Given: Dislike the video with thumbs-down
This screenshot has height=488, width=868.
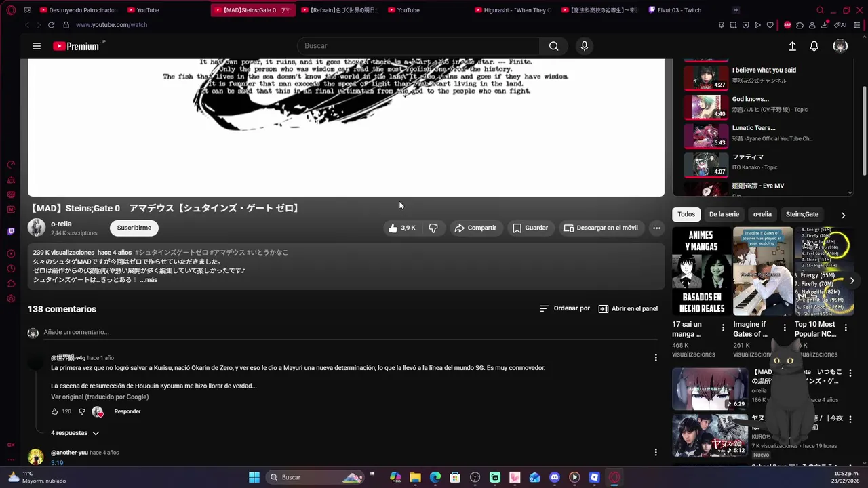Looking at the screenshot, I should 433,228.
